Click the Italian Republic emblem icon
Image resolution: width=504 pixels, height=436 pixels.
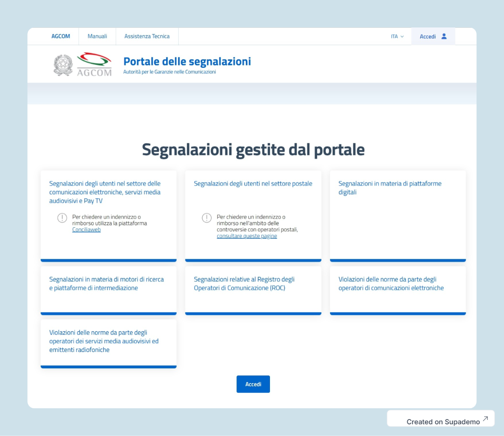(x=63, y=65)
